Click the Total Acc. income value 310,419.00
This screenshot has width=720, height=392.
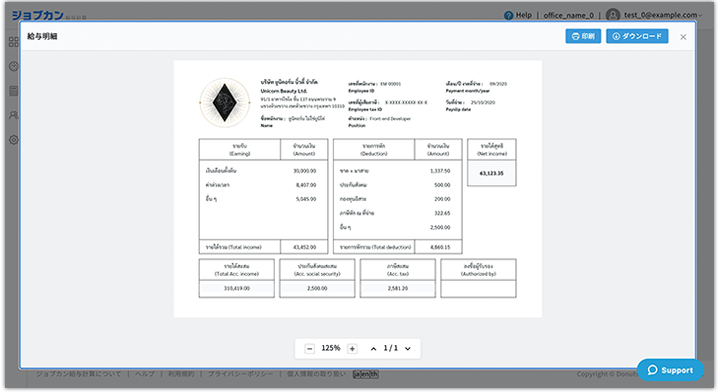click(236, 288)
